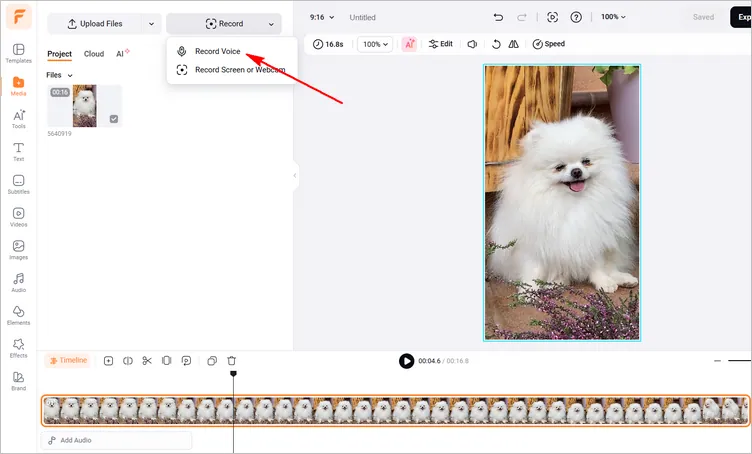The height and width of the screenshot is (454, 752).
Task: Click the trash delete icon
Action: 232,361
